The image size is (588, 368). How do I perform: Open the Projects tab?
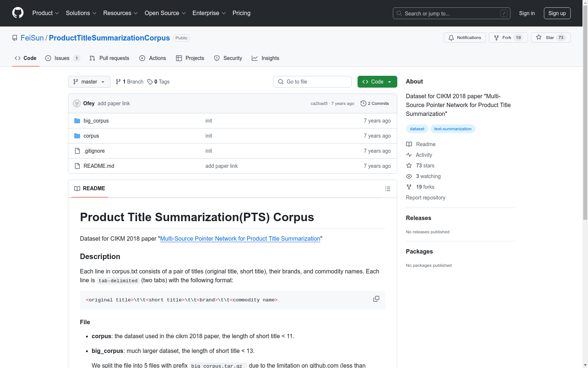click(x=190, y=58)
